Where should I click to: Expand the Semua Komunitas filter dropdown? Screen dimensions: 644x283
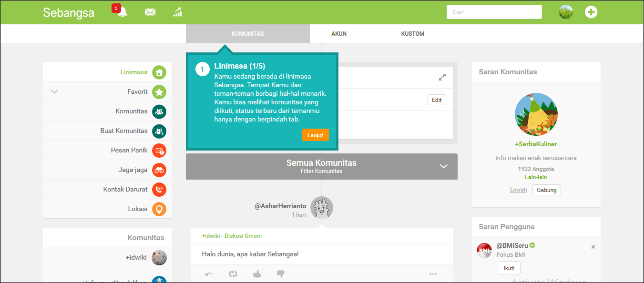coord(443,166)
